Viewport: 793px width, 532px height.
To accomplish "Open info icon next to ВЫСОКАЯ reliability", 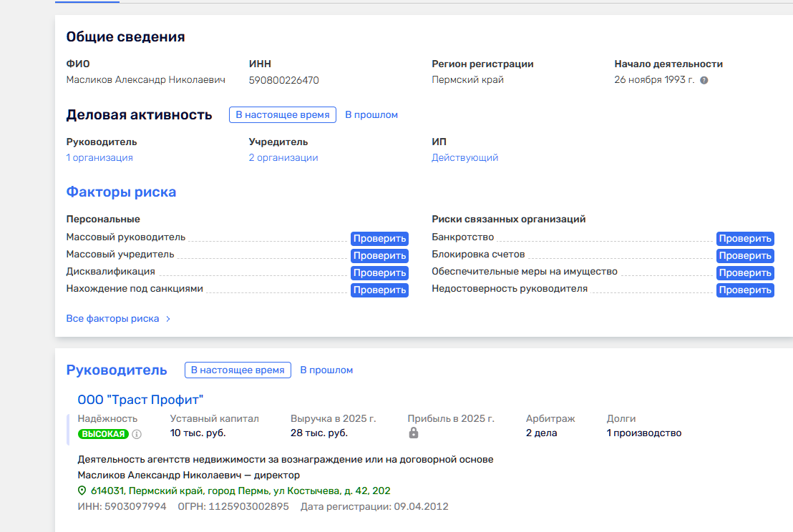I will pos(136,433).
